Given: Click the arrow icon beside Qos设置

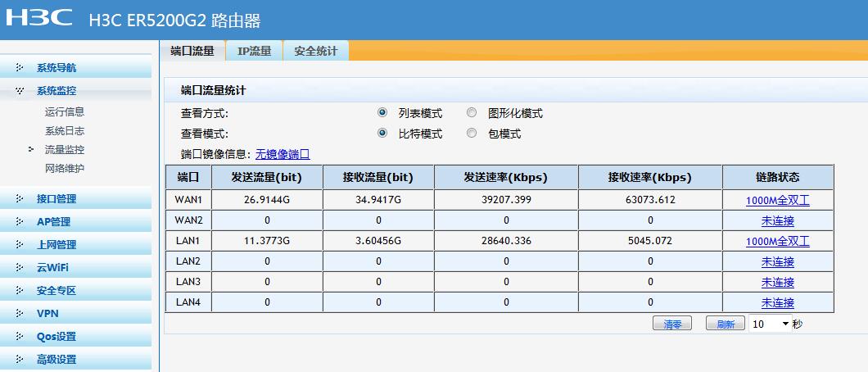Looking at the screenshot, I should pyautogui.click(x=20, y=337).
